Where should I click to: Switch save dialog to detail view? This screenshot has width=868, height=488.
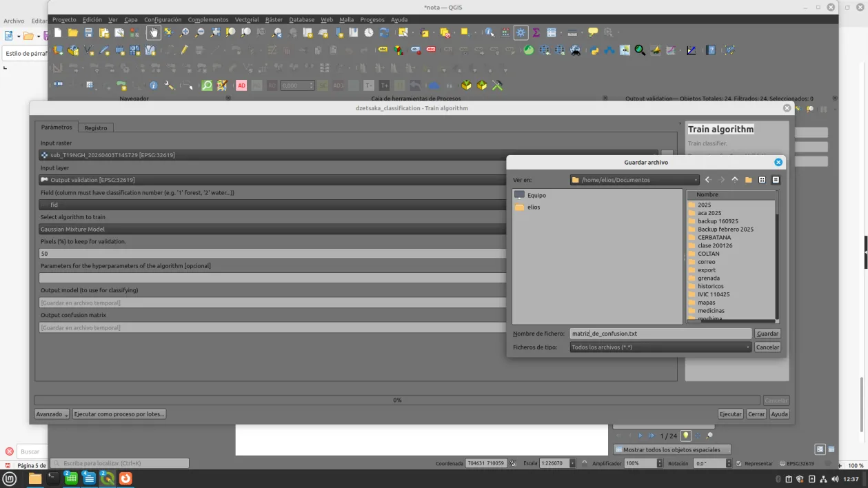tap(776, 180)
